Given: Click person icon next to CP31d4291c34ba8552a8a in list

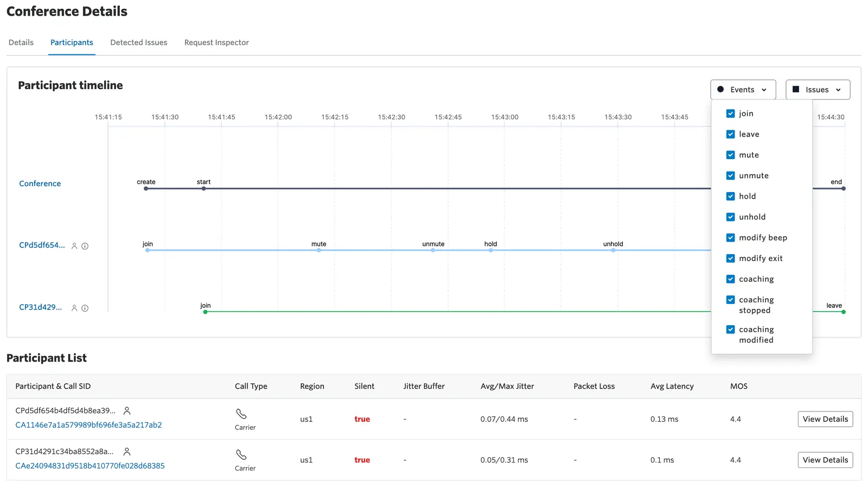Looking at the screenshot, I should point(127,451).
